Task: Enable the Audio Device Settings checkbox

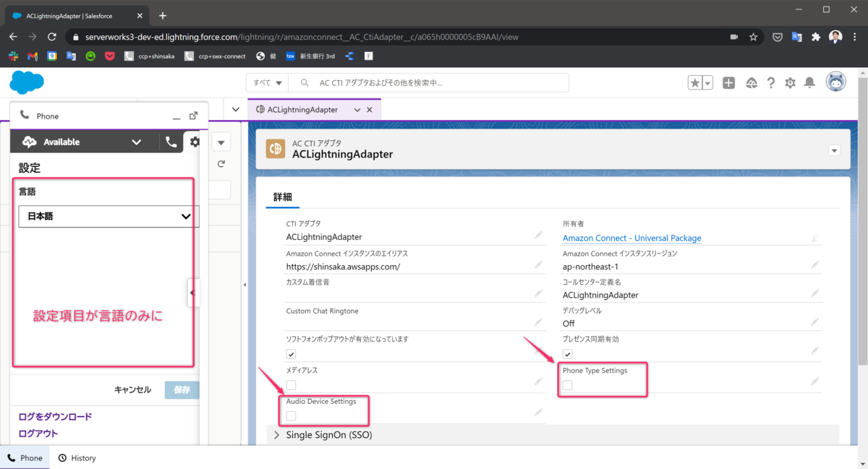Action: (x=291, y=416)
